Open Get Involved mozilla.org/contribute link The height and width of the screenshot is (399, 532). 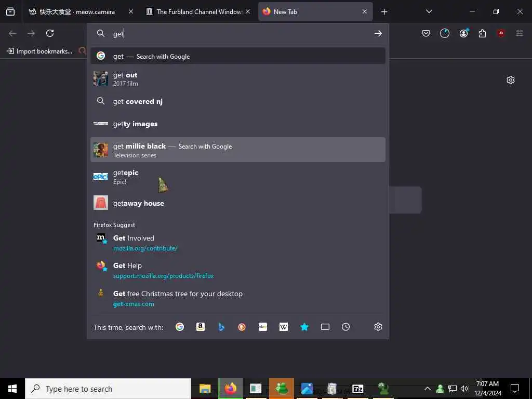[238, 243]
